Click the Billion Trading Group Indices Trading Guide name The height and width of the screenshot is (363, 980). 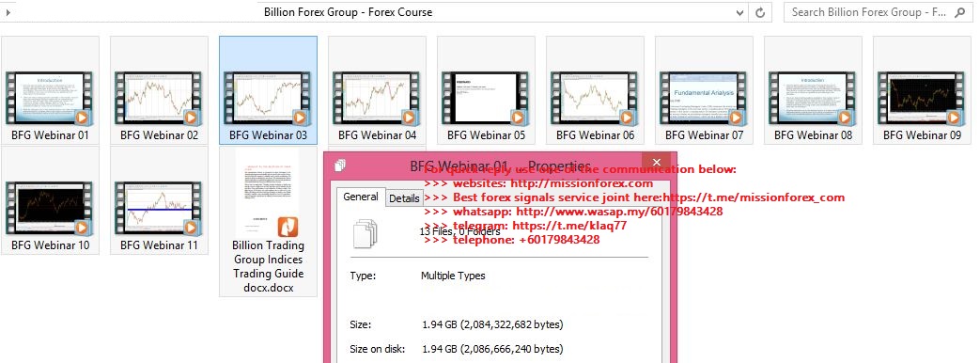(x=268, y=267)
